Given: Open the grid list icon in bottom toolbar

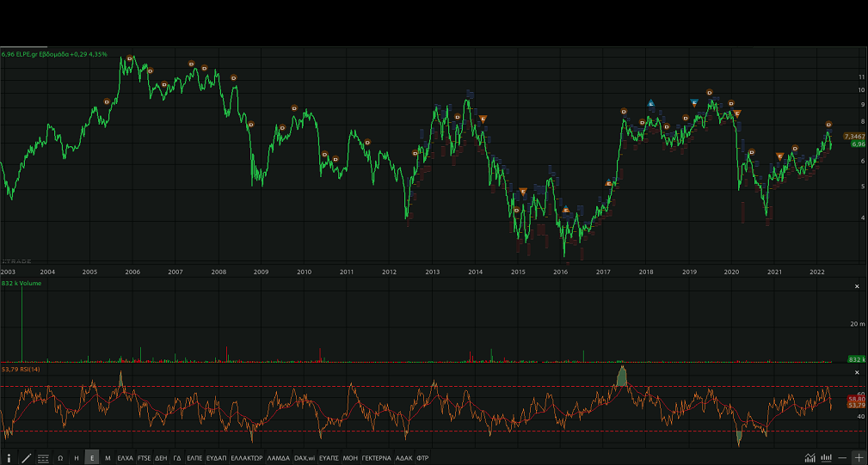Looking at the screenshot, I should (43, 458).
